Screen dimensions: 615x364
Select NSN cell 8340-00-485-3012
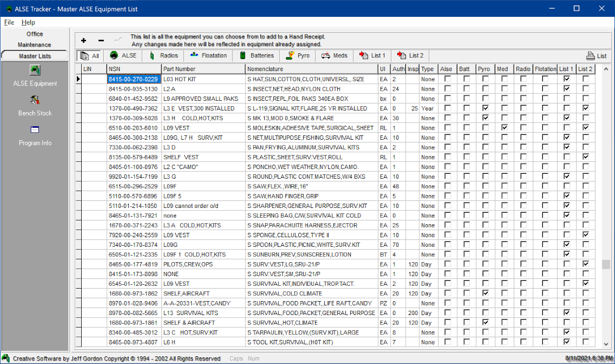tap(134, 332)
